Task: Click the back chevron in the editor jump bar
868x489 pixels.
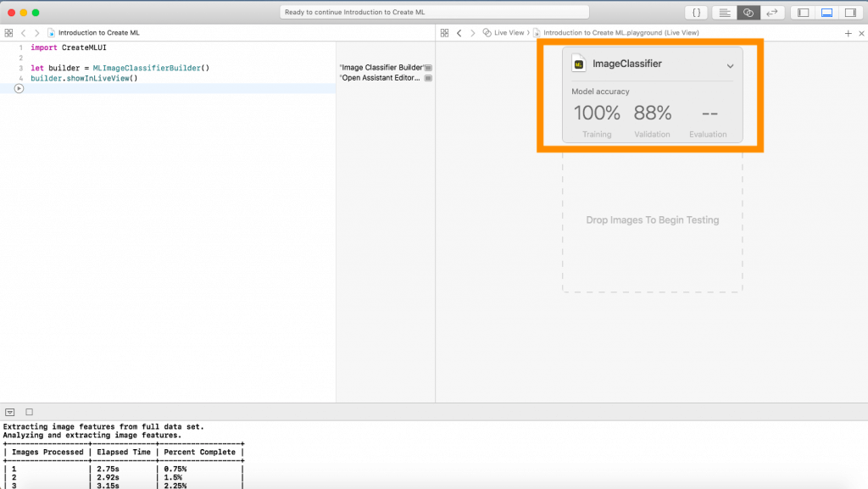Action: (x=22, y=32)
